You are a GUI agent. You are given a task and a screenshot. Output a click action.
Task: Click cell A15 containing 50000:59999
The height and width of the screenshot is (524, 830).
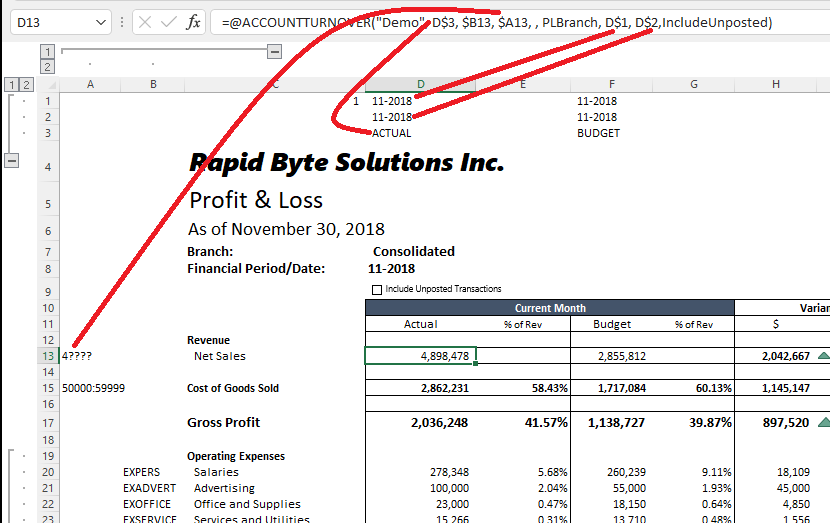click(x=93, y=388)
